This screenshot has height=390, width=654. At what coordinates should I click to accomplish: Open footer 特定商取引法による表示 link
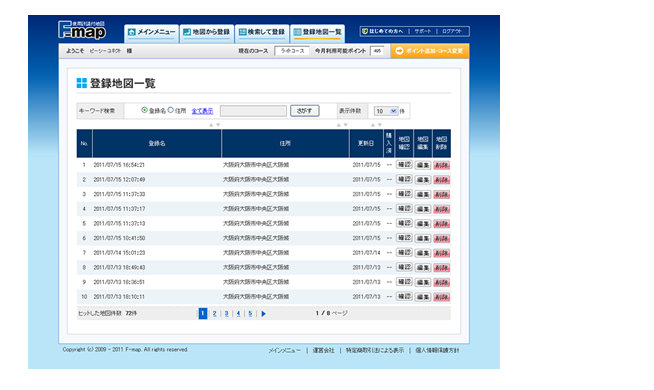click(x=375, y=350)
